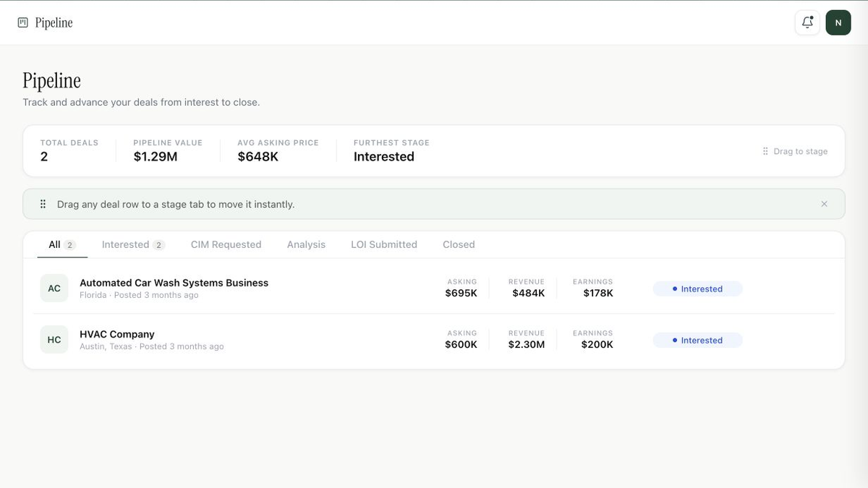Click the Drag to stage label
The height and width of the screenshot is (488, 868).
(800, 151)
